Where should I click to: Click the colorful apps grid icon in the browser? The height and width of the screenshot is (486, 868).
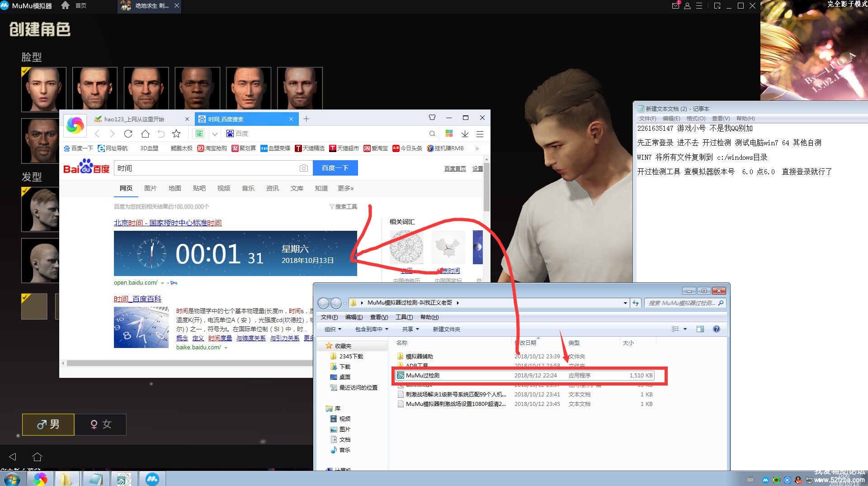coord(449,133)
